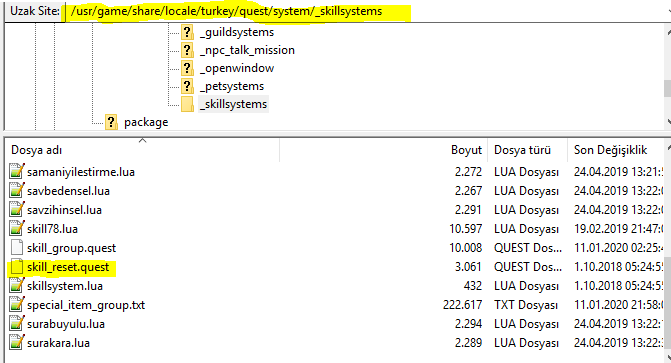
Task: Select special_item_group.txt file name
Action: pos(86,305)
